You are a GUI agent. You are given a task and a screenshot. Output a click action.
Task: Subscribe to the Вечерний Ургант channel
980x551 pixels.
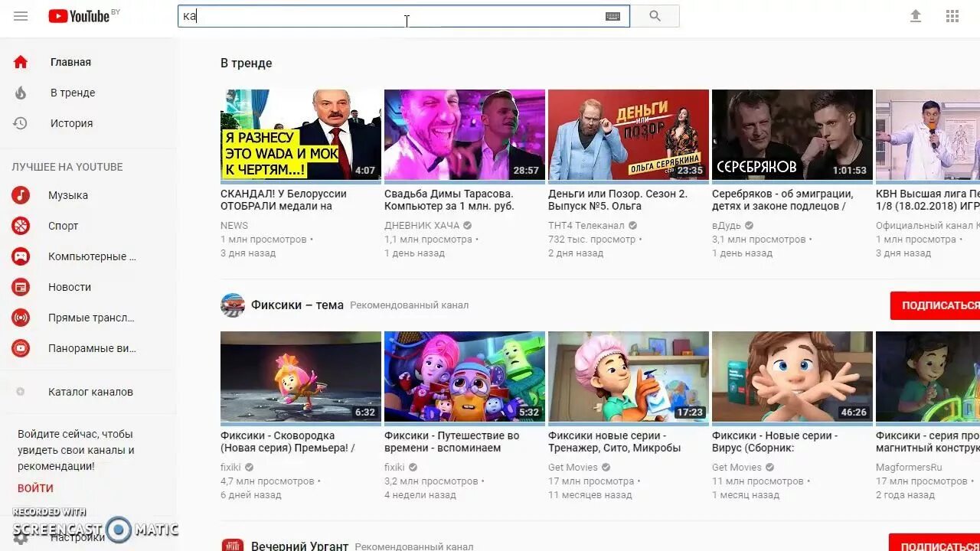tap(936, 543)
